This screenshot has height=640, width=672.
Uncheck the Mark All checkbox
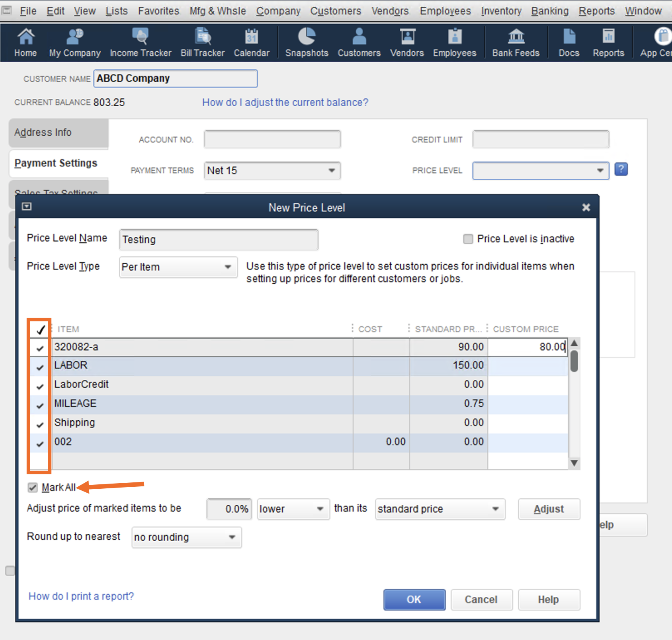33,488
